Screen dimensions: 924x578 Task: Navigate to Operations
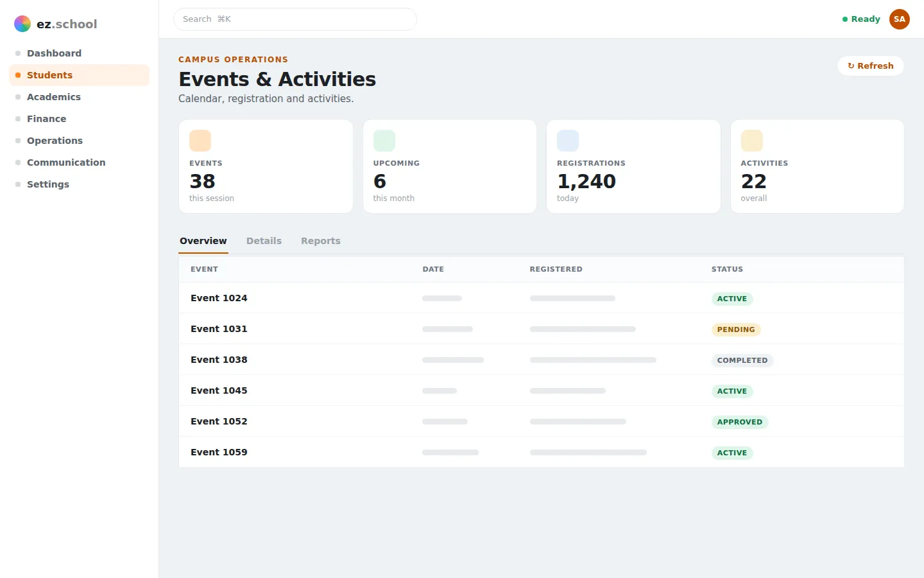pos(80,141)
